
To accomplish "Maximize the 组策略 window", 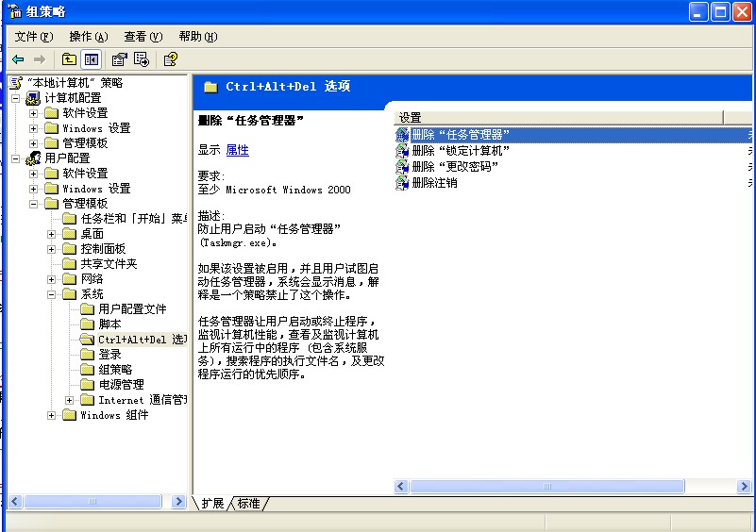I will (720, 12).
